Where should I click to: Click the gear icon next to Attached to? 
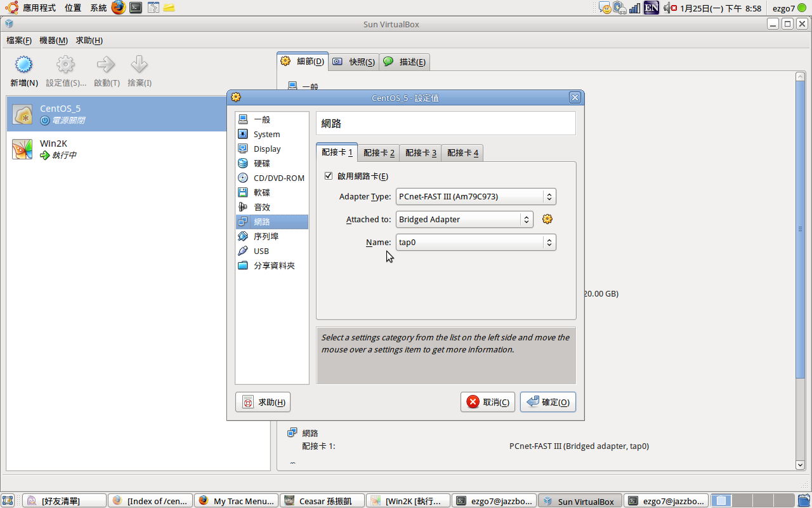tap(547, 219)
